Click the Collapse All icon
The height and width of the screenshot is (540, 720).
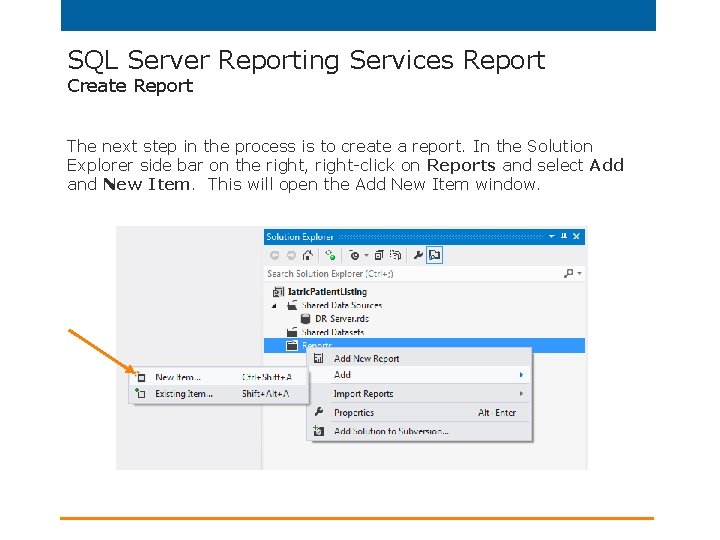(x=379, y=255)
